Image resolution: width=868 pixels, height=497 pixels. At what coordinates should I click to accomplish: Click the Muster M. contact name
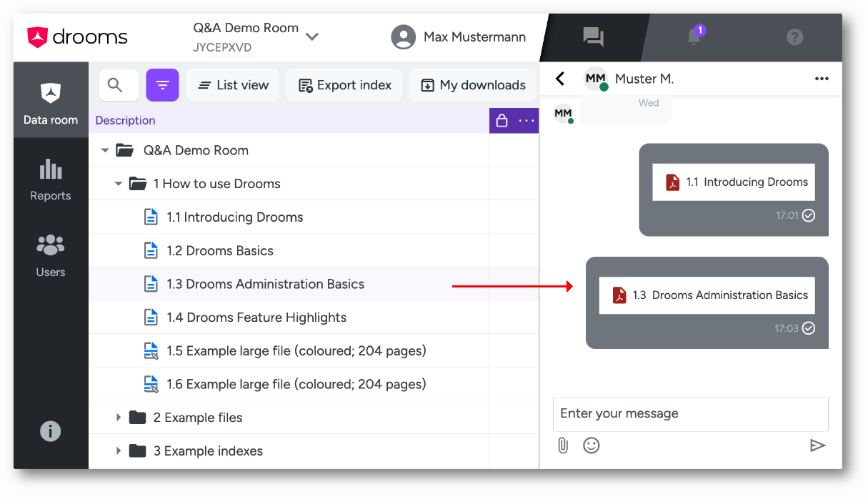644,79
